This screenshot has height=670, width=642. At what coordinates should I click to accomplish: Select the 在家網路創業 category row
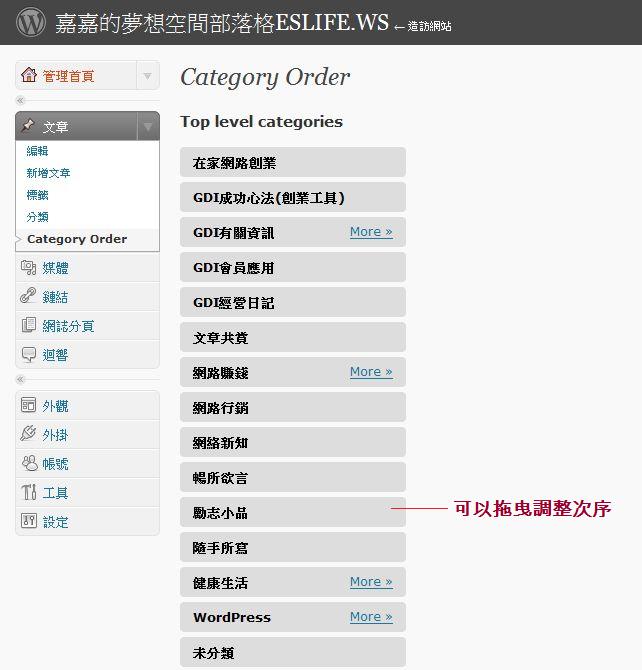click(x=293, y=162)
